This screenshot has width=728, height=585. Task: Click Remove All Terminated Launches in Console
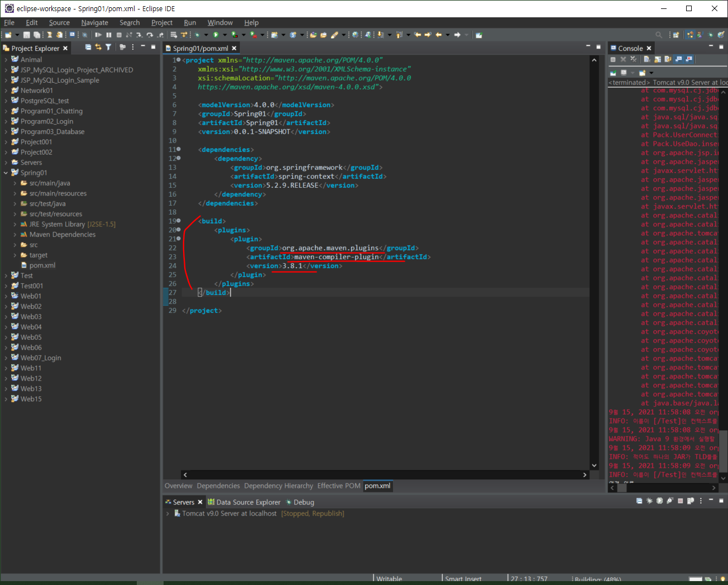(x=633, y=59)
